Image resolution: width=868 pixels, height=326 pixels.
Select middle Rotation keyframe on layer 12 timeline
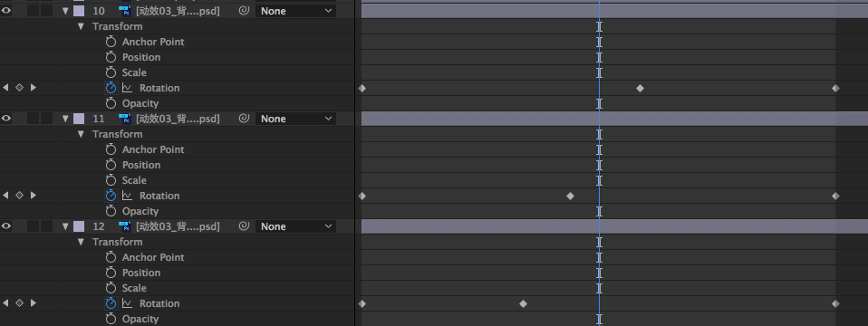coord(523,303)
